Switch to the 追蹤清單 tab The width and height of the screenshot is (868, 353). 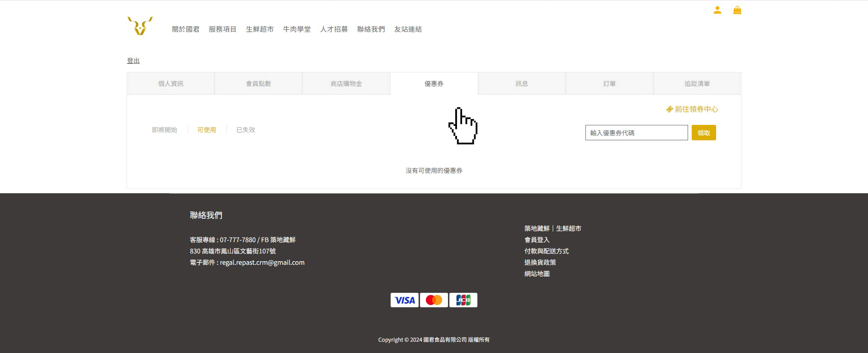697,84
